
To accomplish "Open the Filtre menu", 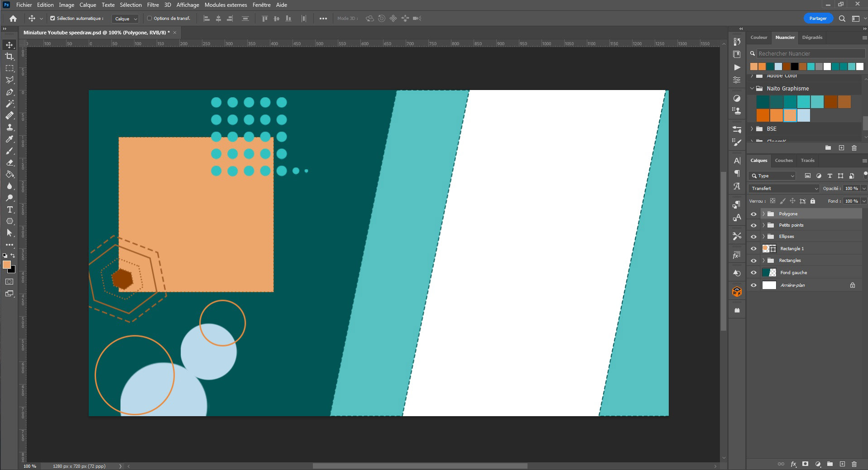I will click(x=153, y=5).
